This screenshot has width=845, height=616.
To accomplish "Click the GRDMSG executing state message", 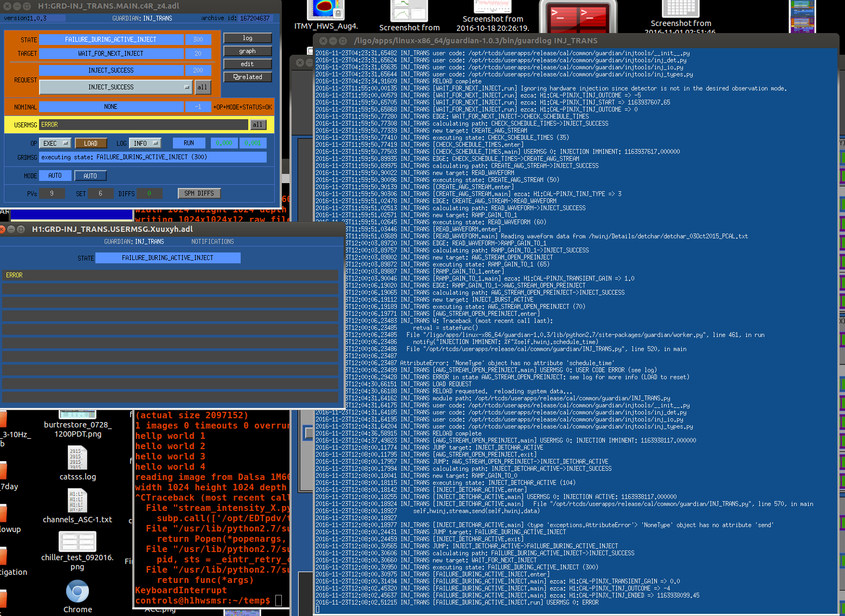I will tap(153, 157).
